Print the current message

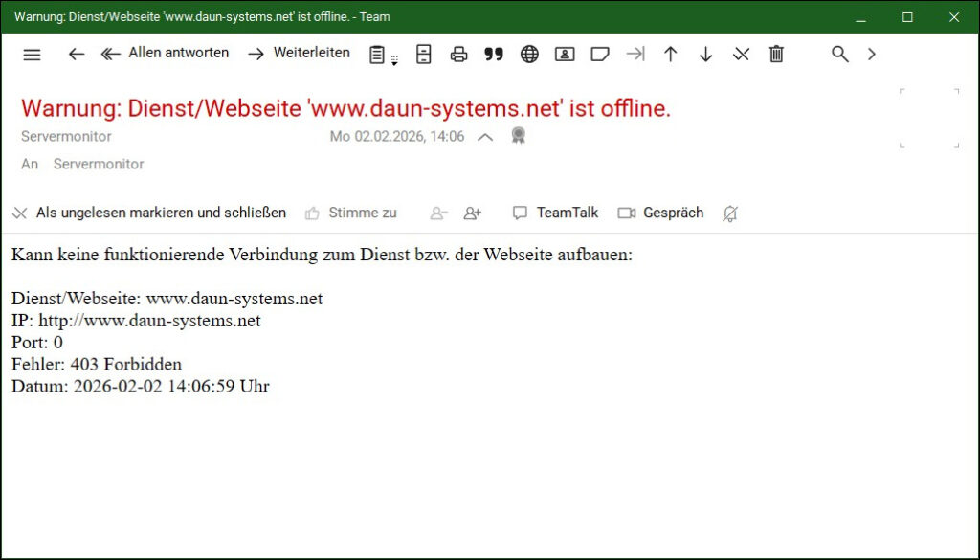pyautogui.click(x=458, y=54)
